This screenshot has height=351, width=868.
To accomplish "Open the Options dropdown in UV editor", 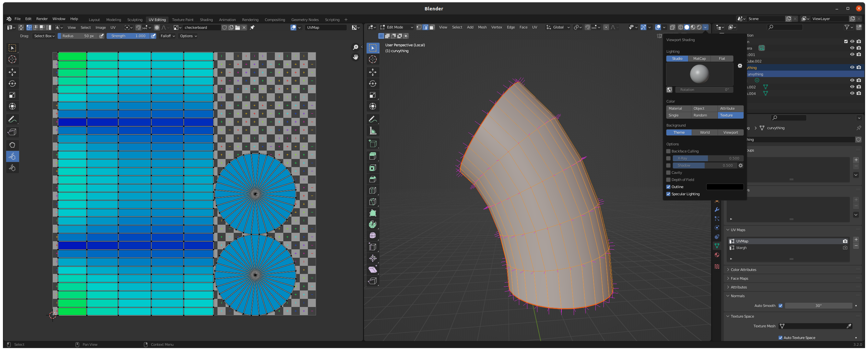I will coord(188,36).
